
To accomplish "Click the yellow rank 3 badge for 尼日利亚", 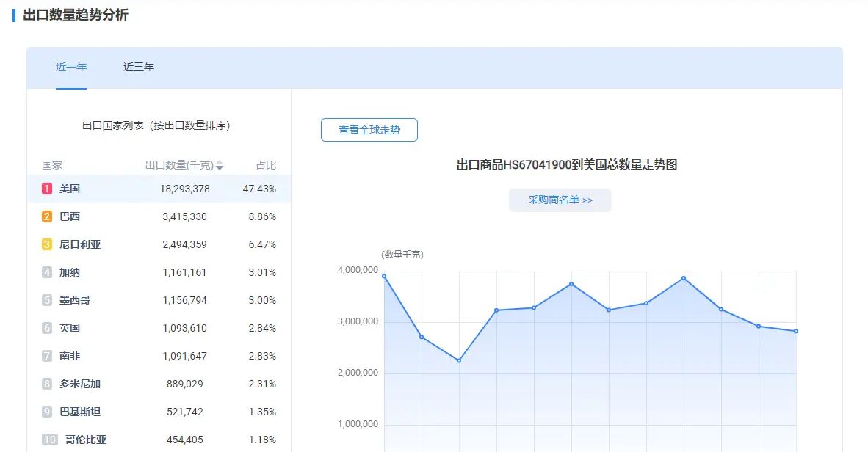I will tap(46, 244).
